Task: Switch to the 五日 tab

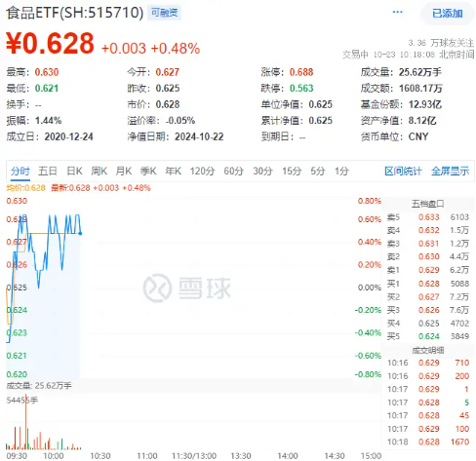Action: [48, 171]
